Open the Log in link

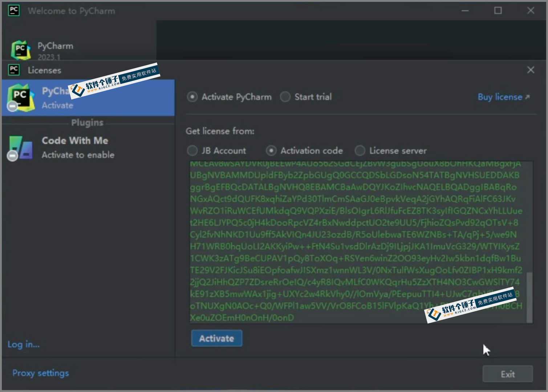[x=24, y=344]
